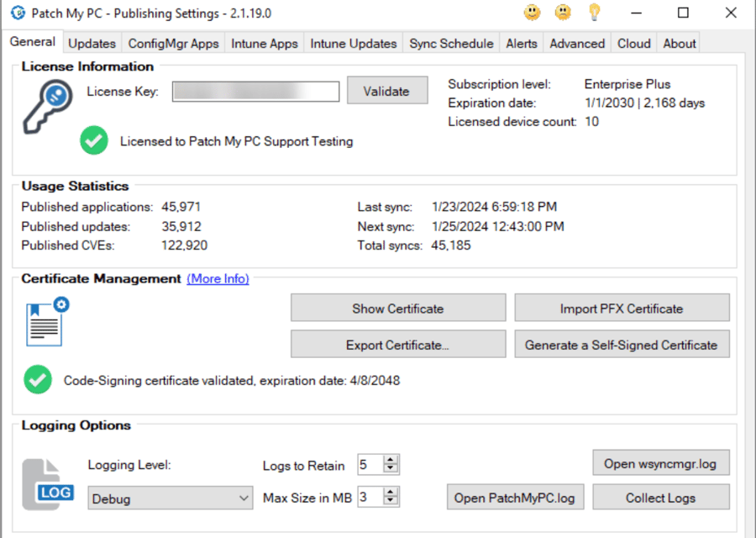Viewport: 756px width, 538px height.
Task: Click the Collect Logs button
Action: pos(660,497)
